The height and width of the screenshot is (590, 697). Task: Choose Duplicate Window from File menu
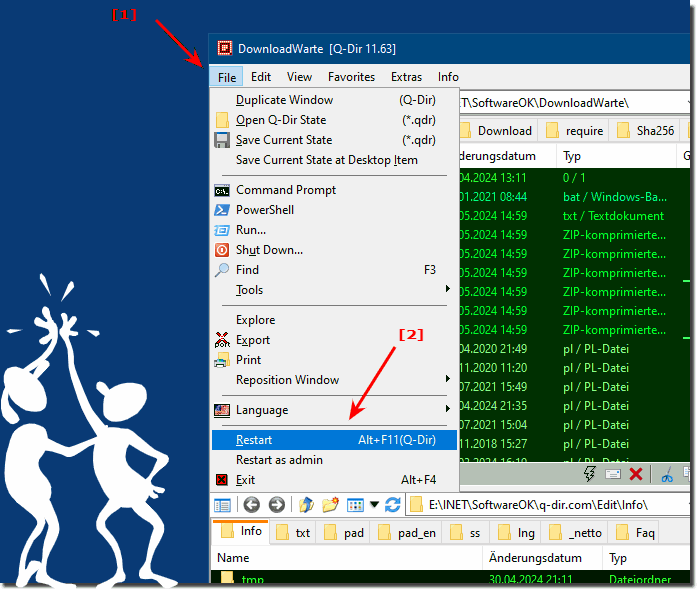335,100
